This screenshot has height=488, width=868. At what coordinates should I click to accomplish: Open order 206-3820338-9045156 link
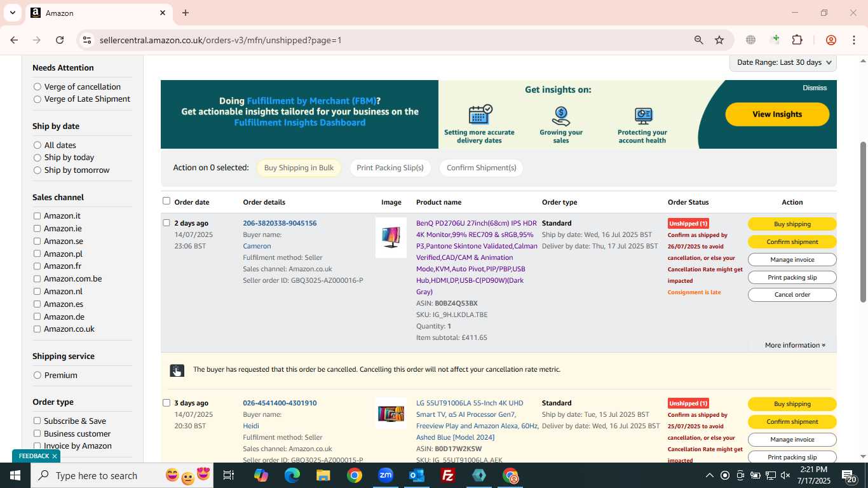pos(280,223)
